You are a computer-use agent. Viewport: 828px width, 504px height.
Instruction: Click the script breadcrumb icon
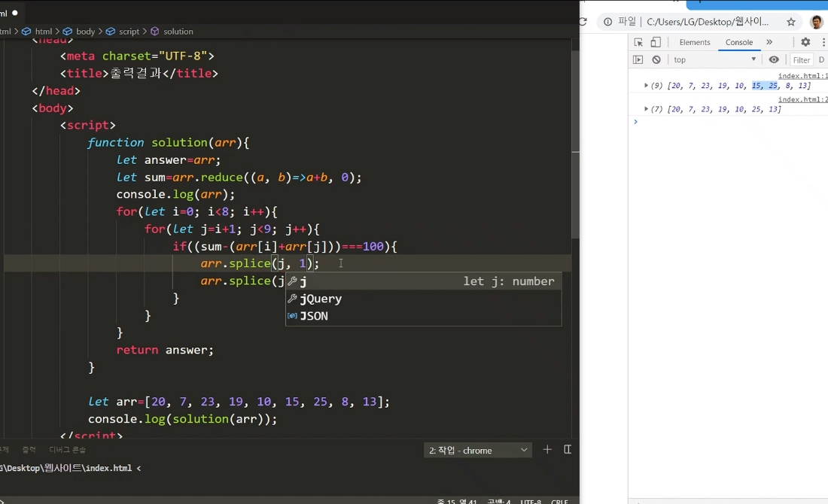point(111,32)
